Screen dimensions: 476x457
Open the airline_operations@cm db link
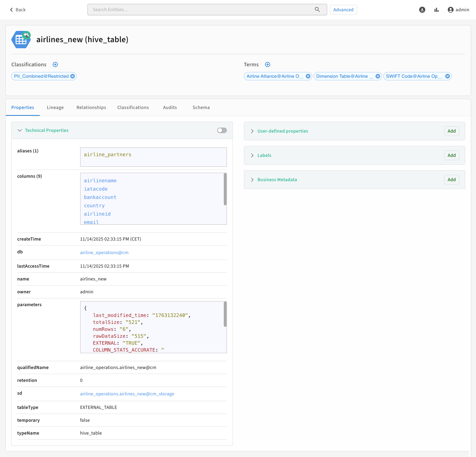pyautogui.click(x=104, y=252)
